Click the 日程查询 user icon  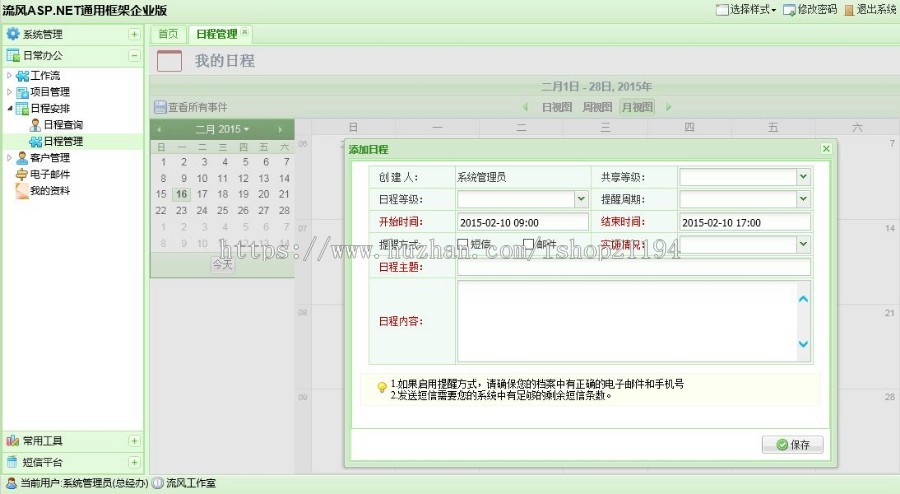(x=36, y=125)
